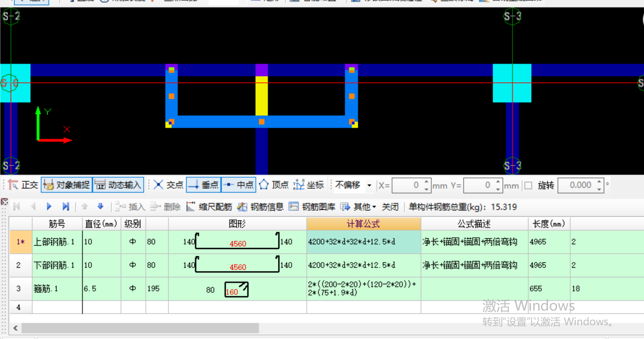The height and width of the screenshot is (339, 644).
Task: Toggle 对象捕捉 object snap
Action: (67, 185)
